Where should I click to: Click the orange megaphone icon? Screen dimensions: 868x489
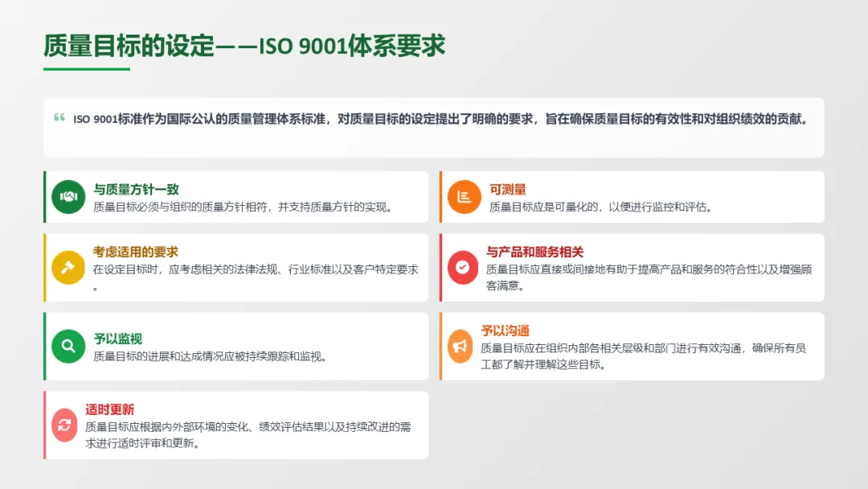point(460,346)
